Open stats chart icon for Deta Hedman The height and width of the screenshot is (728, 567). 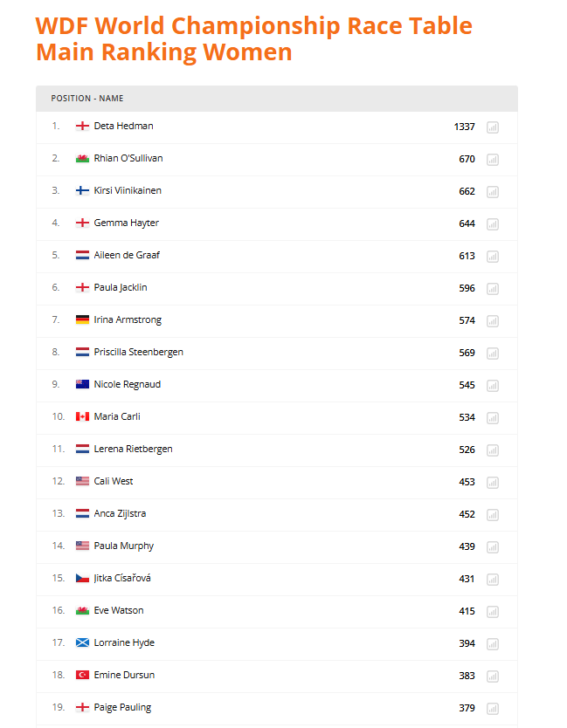pyautogui.click(x=492, y=127)
